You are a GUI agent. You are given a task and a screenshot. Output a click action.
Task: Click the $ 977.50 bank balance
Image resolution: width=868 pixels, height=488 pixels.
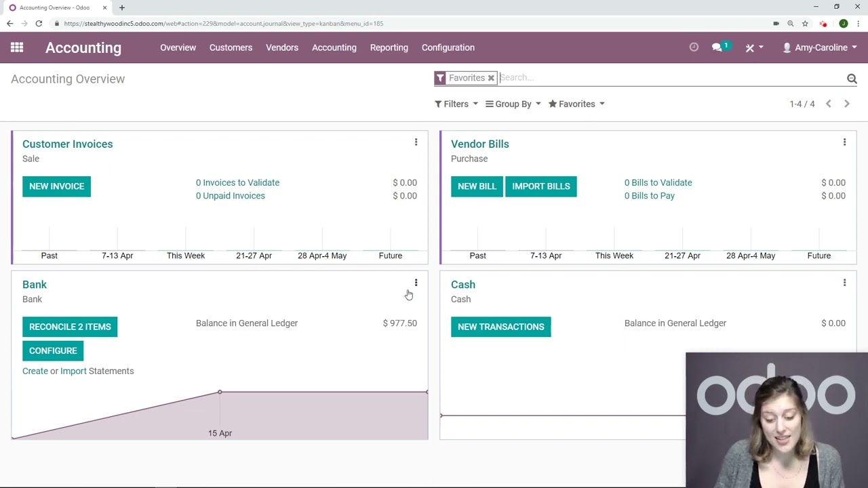pyautogui.click(x=400, y=323)
